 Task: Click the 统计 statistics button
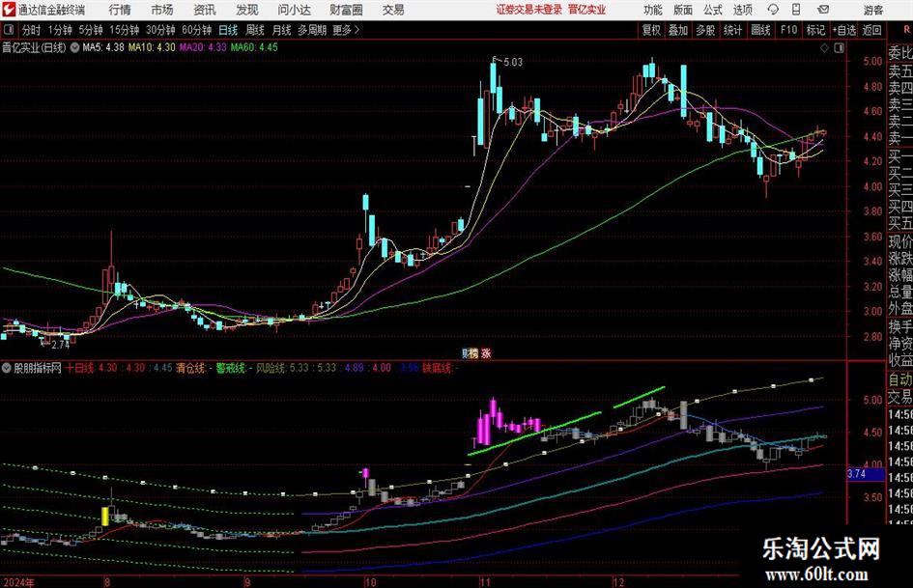pyautogui.click(x=732, y=30)
